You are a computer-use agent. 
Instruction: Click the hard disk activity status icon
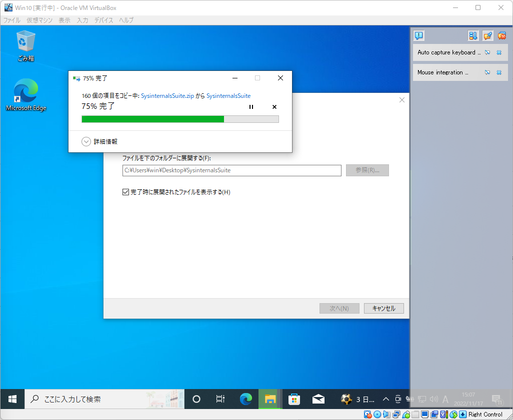point(367,415)
